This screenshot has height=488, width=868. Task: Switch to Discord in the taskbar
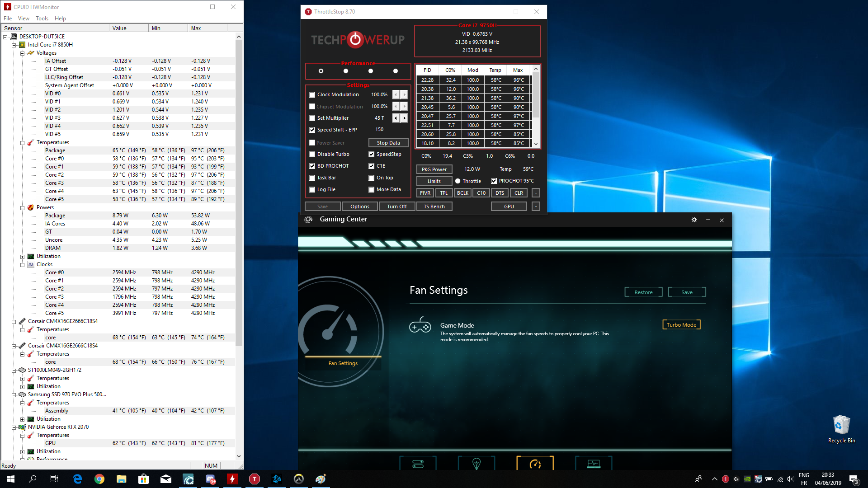(211, 479)
